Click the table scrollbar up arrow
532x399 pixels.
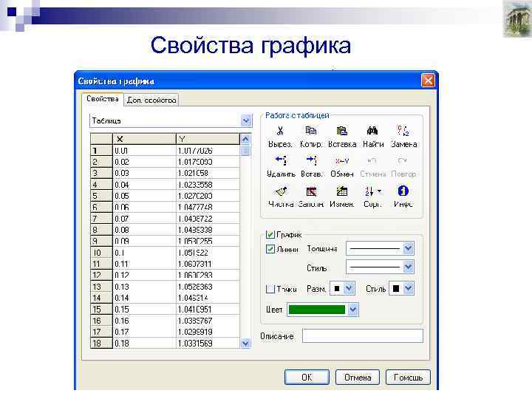coord(245,139)
